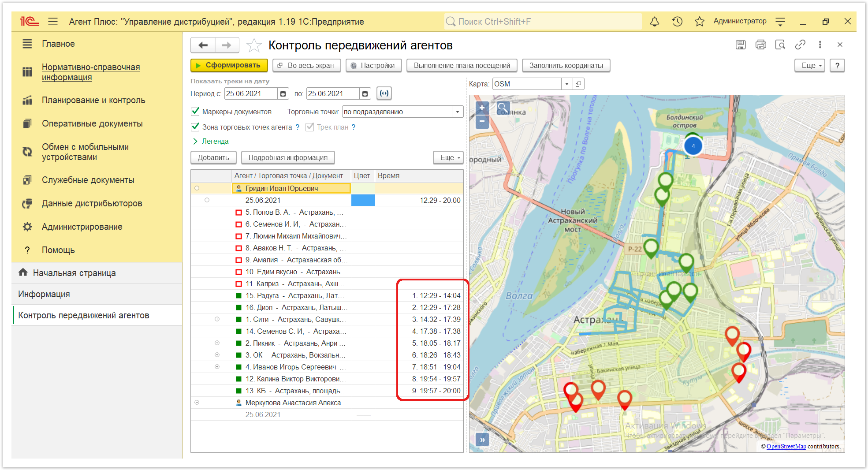
Task: Click Во весь экран button
Action: pyautogui.click(x=307, y=65)
